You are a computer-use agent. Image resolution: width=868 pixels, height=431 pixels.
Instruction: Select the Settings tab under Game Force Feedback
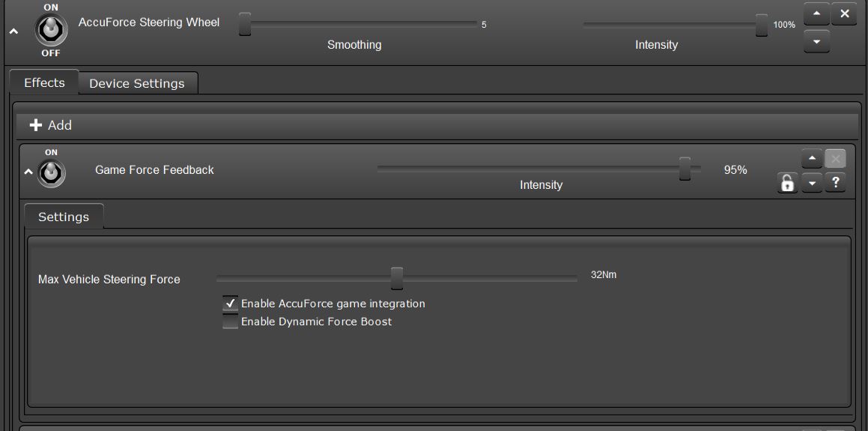click(64, 217)
